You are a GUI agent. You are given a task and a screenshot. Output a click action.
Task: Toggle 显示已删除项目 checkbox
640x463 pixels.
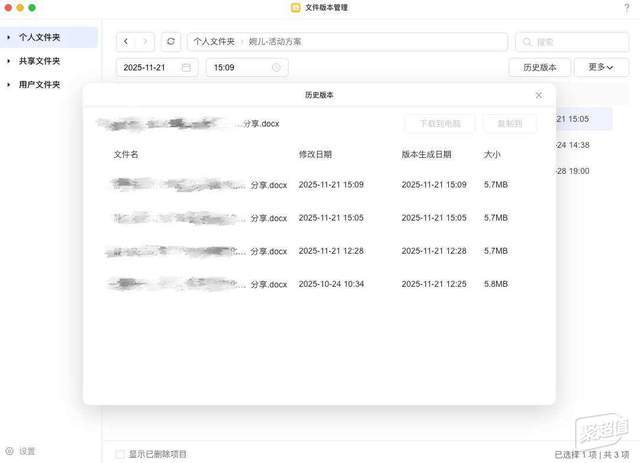121,454
